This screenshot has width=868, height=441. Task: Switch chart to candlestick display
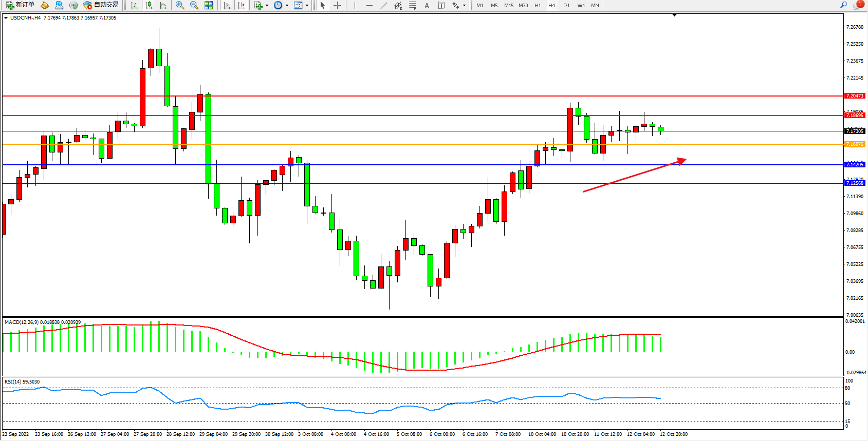[x=149, y=5]
